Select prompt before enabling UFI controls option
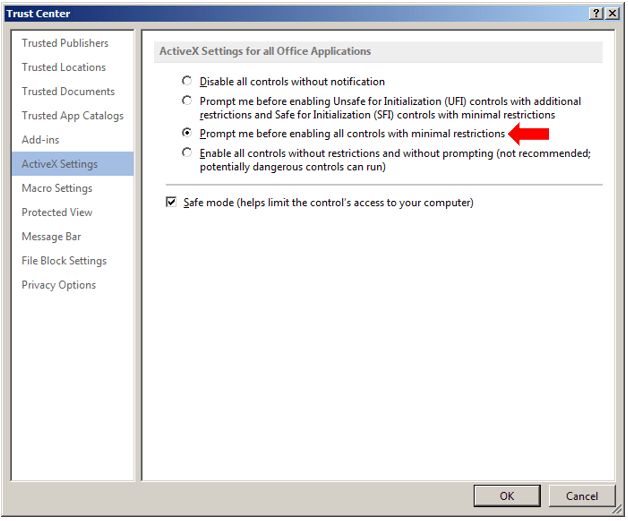The image size is (628, 521). [187, 101]
